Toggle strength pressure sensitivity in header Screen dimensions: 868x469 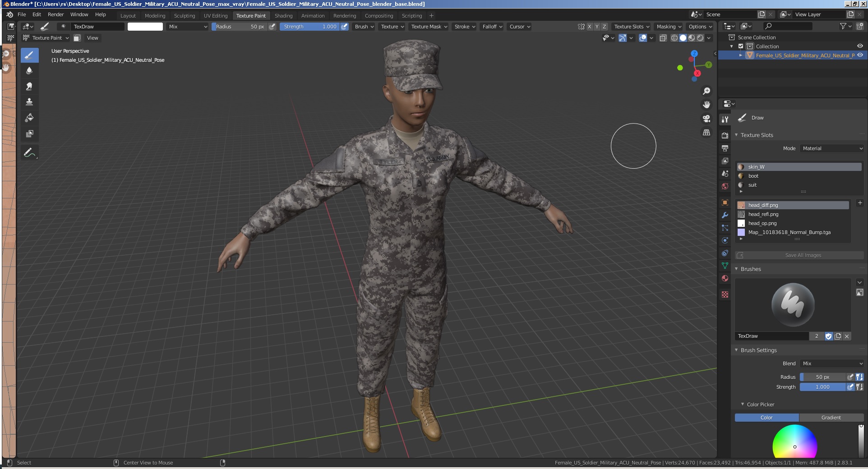(344, 27)
